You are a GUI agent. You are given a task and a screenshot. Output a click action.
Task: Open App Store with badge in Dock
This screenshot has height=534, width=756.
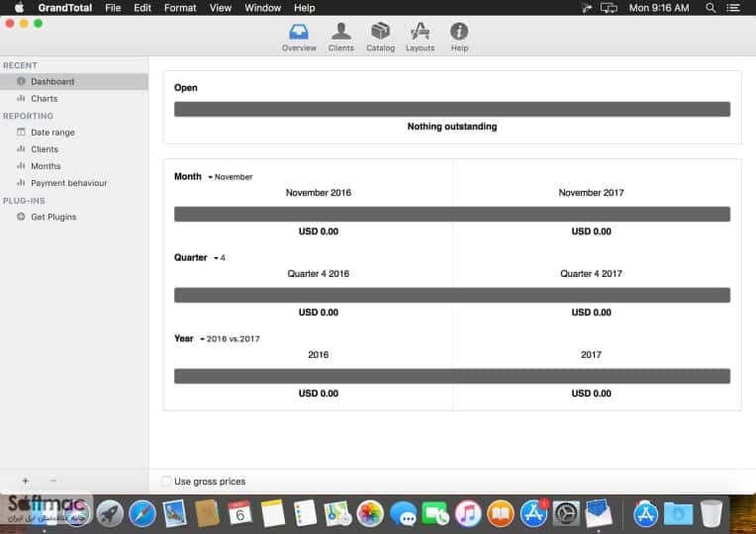(533, 514)
